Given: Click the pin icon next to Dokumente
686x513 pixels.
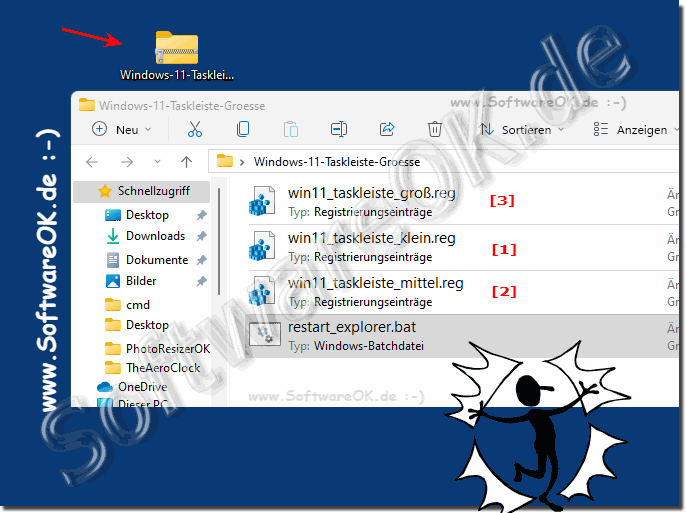Looking at the screenshot, I should point(201,260).
